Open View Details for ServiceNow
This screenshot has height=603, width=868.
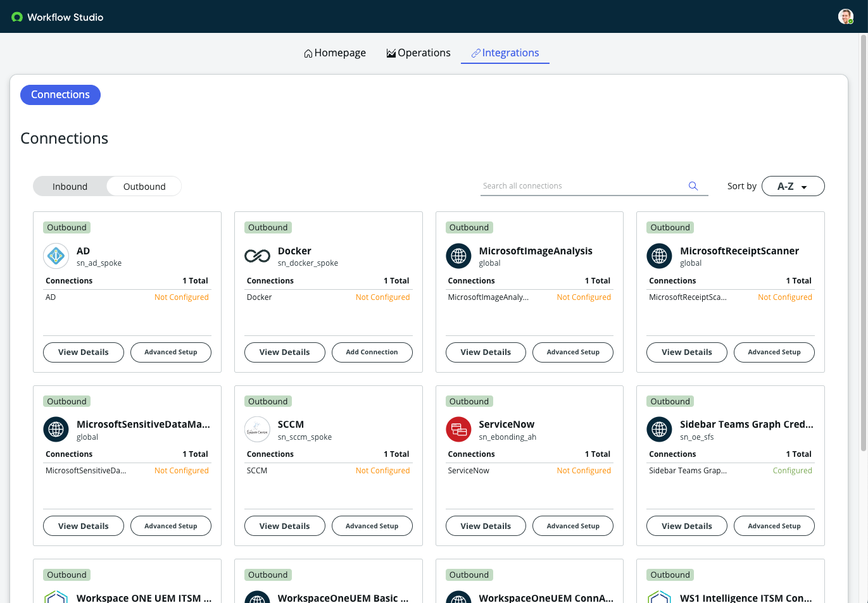486,526
